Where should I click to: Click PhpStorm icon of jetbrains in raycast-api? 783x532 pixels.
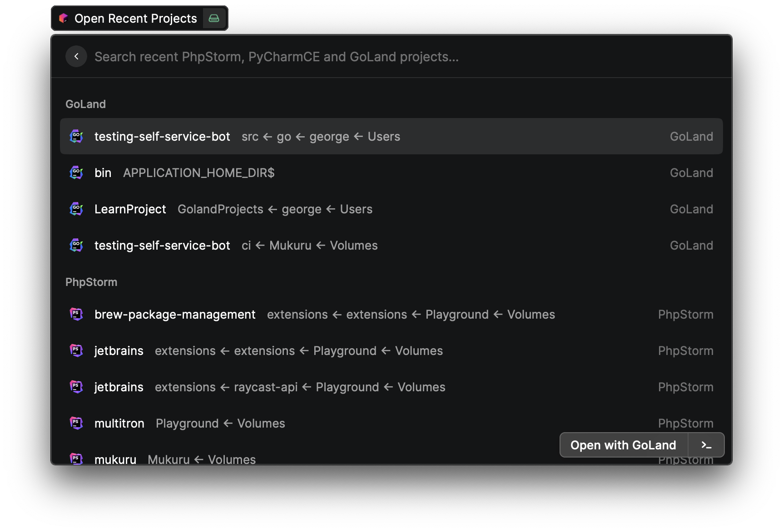coord(76,387)
